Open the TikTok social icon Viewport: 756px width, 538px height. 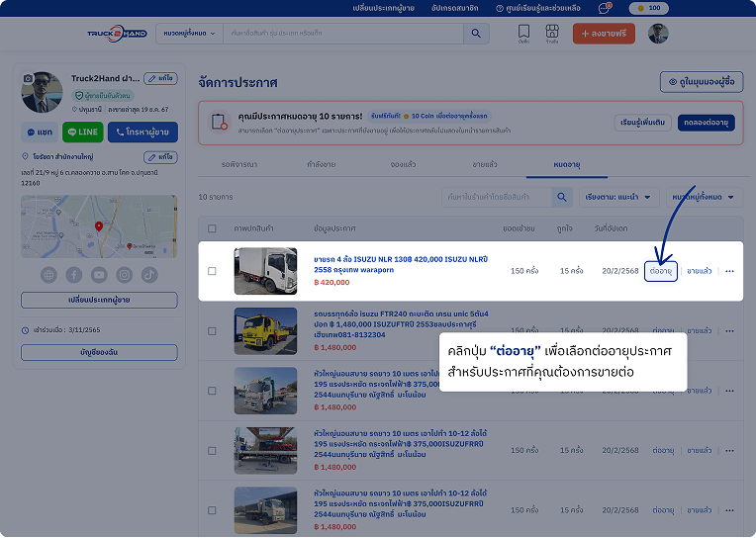point(148,275)
